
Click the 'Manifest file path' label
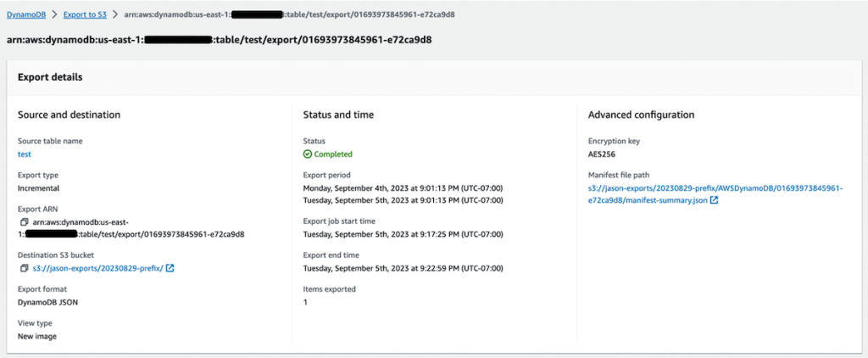[620, 175]
